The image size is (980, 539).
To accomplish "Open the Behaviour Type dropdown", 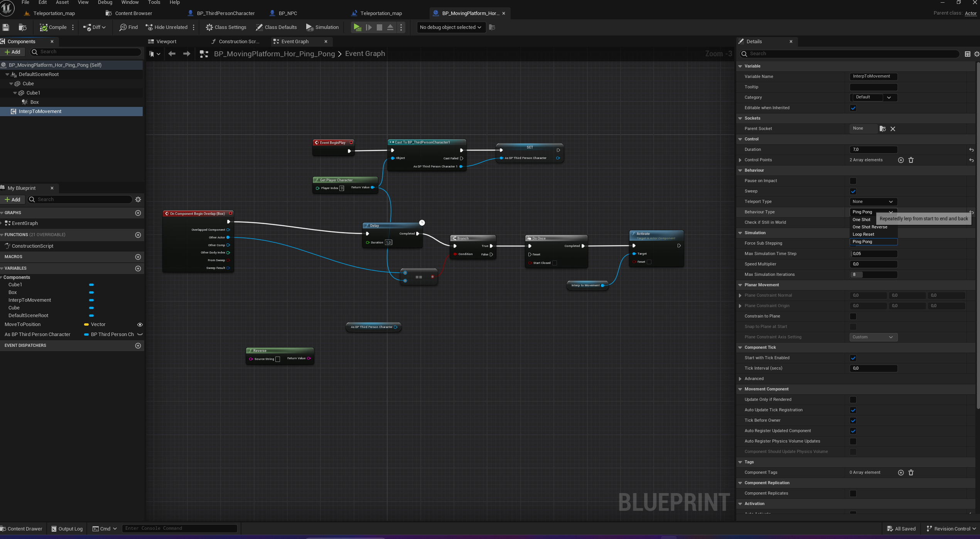I will click(x=873, y=212).
